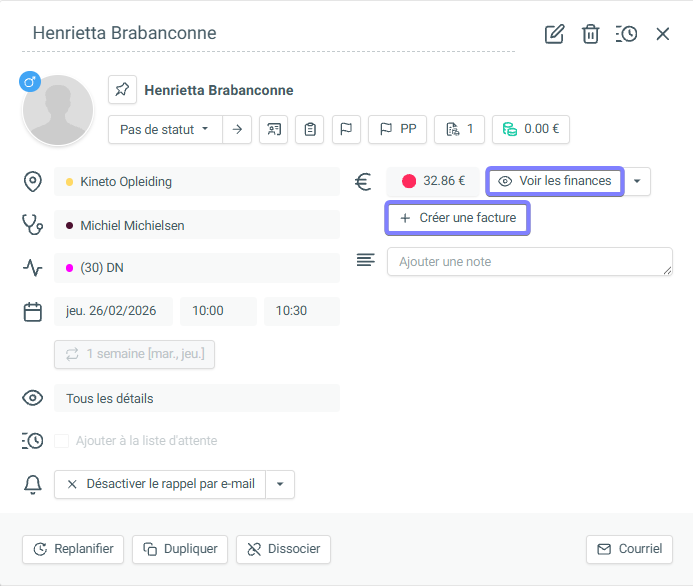Click 'Voir les finances' eye button
693x586 pixels.
[x=555, y=181]
